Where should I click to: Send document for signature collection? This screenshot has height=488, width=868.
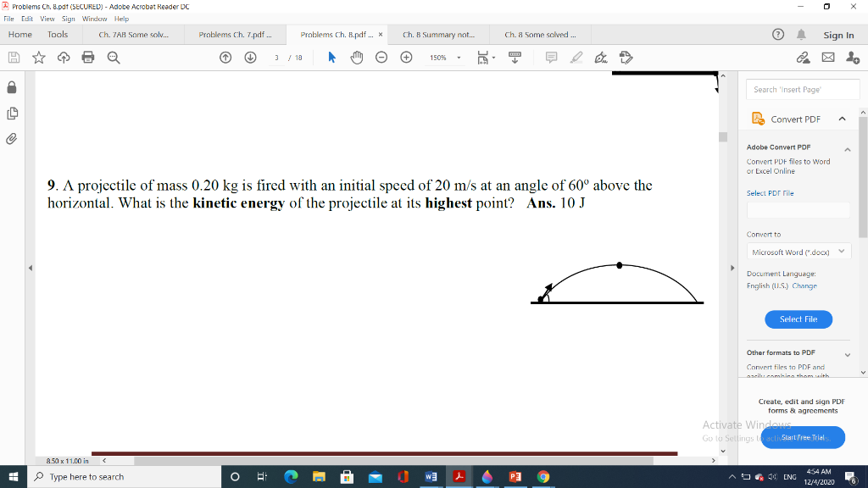coord(626,58)
